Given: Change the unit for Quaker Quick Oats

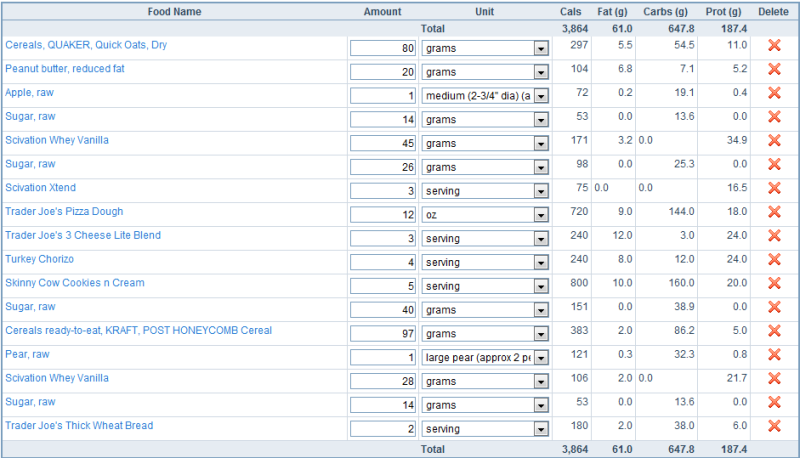Looking at the screenshot, I should tap(541, 48).
